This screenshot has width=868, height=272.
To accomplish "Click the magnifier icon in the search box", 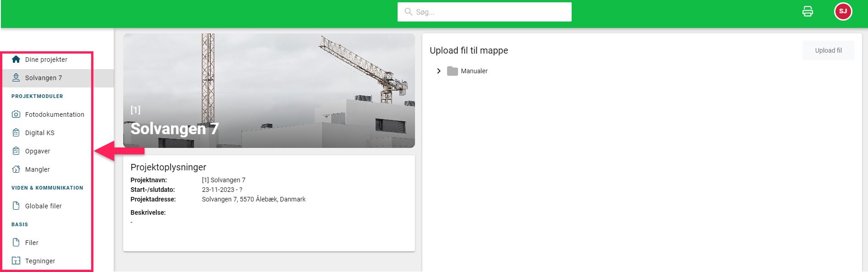I will tap(408, 11).
